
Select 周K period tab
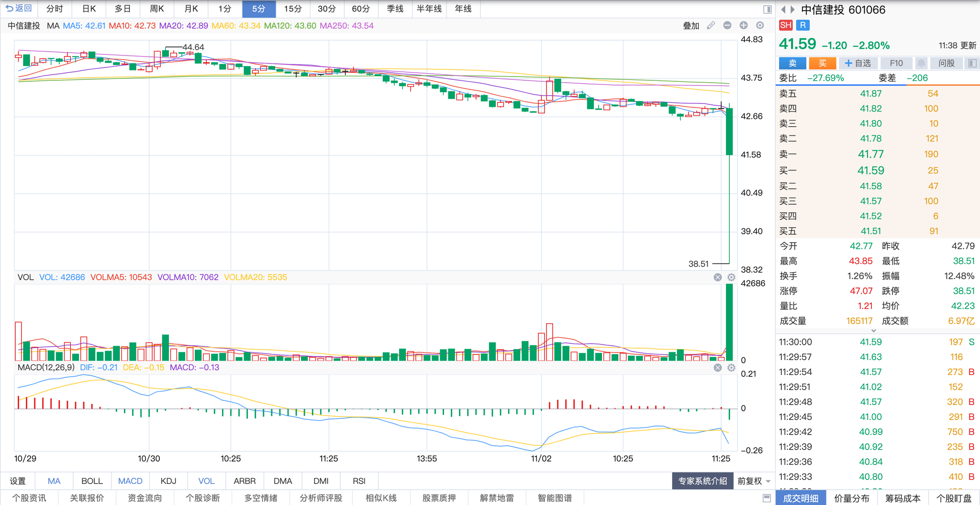pyautogui.click(x=157, y=9)
